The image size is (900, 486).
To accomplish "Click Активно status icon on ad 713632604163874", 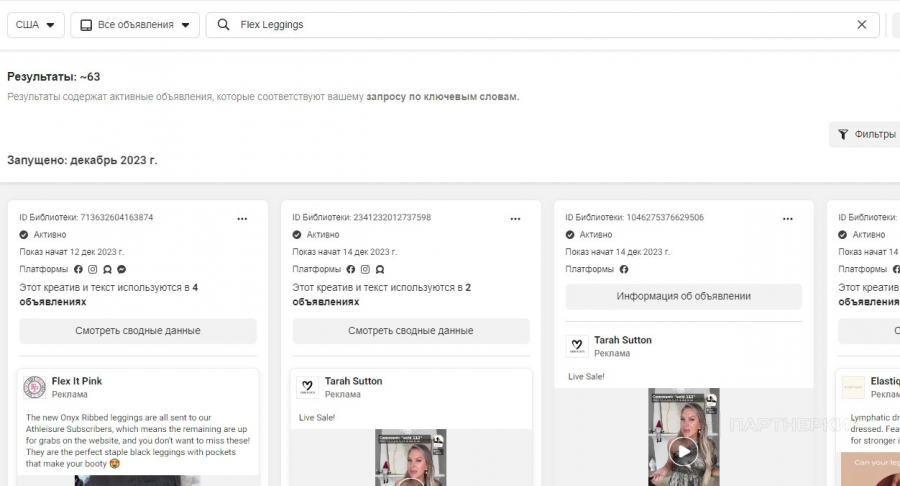I will click(24, 235).
